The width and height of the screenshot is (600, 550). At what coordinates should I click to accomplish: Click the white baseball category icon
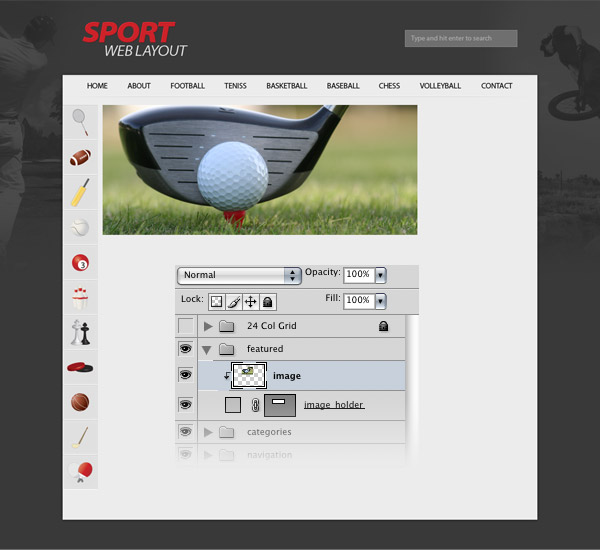pos(80,227)
